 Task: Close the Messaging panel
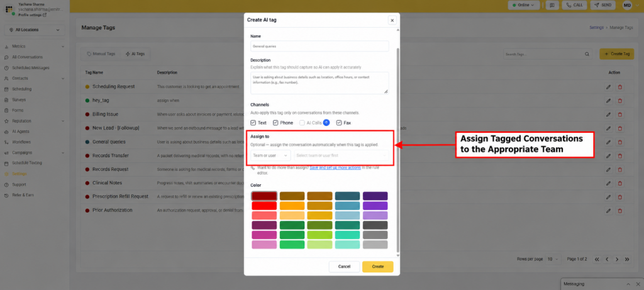(x=638, y=284)
